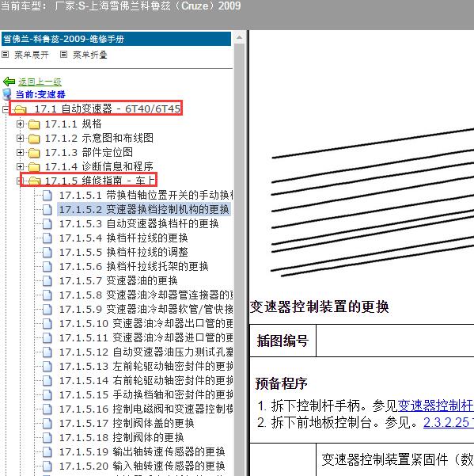The width and height of the screenshot is (474, 476).
Task: Click document icon of item 17.1.5.2
Action: 47,209
